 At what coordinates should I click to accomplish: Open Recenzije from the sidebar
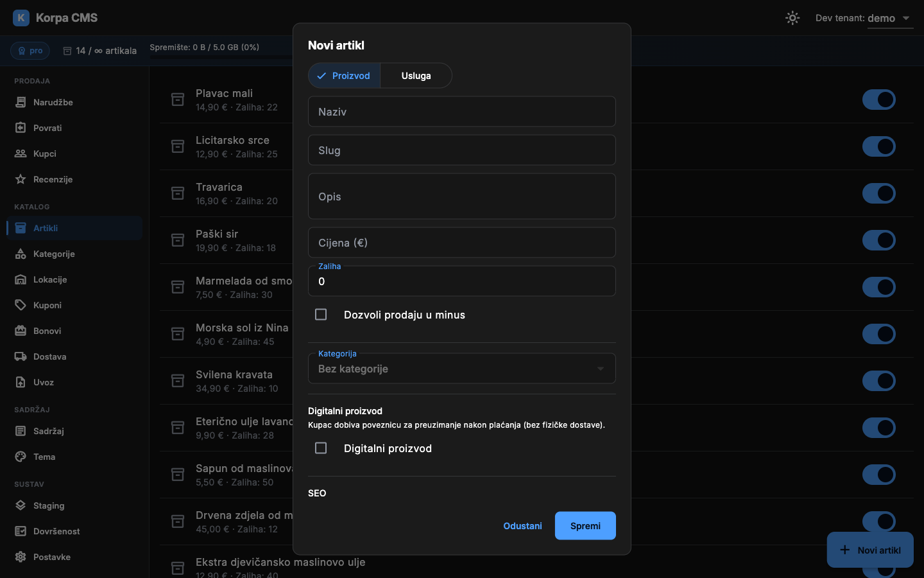[74, 179]
